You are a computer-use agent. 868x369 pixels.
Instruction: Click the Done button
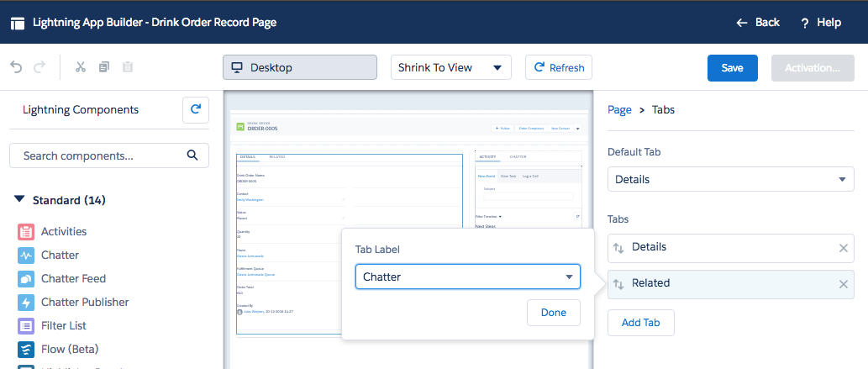(x=553, y=313)
